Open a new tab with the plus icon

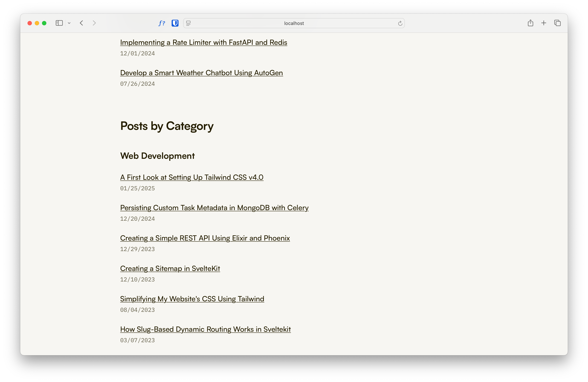click(544, 23)
